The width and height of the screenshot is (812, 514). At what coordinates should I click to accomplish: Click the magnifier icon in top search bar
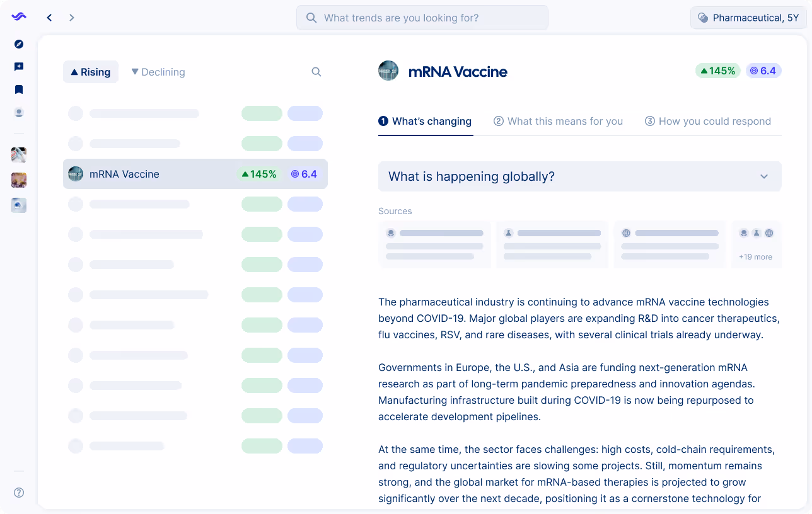311,18
